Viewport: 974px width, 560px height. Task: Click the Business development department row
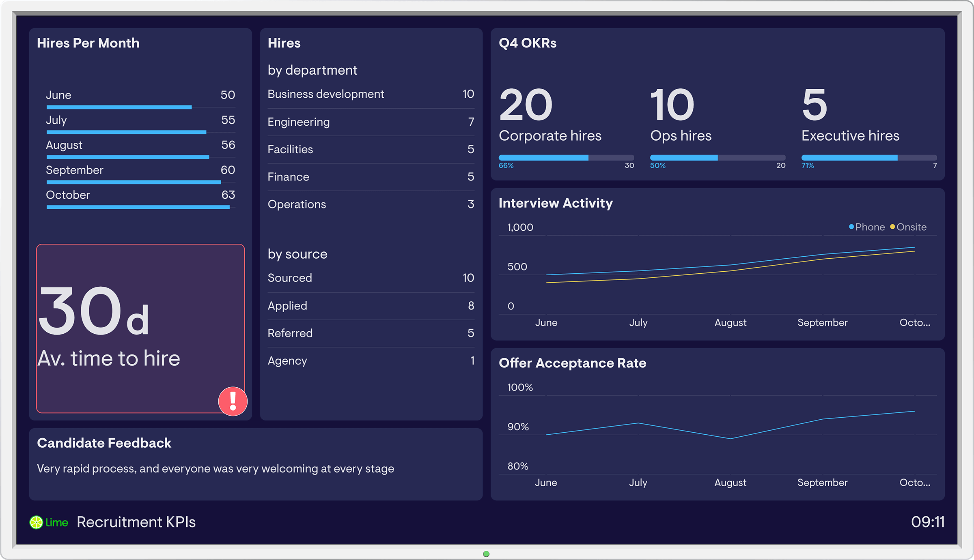(x=371, y=94)
